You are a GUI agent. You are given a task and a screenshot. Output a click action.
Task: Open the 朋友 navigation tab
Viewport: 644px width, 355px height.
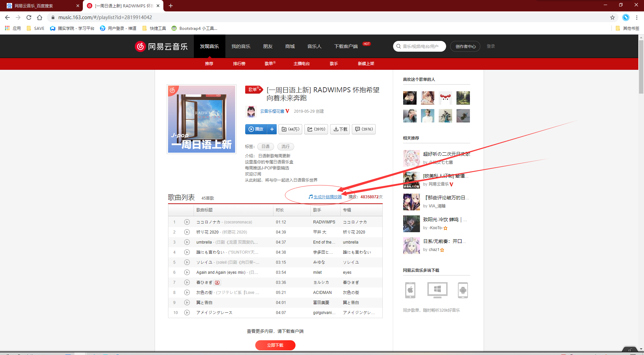[268, 46]
